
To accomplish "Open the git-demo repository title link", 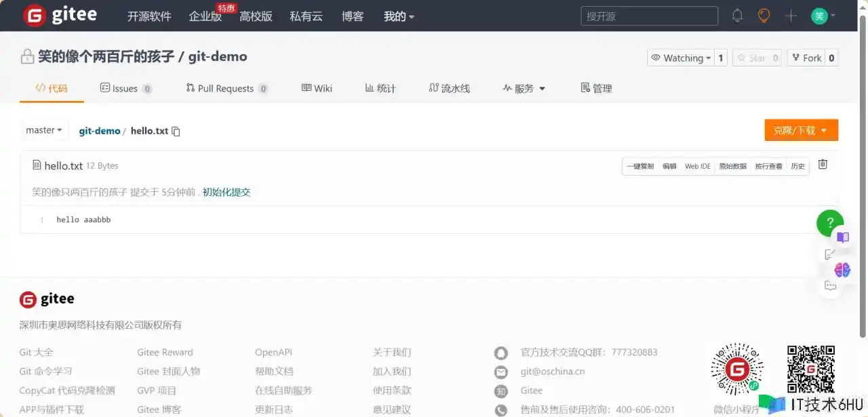I will point(218,56).
